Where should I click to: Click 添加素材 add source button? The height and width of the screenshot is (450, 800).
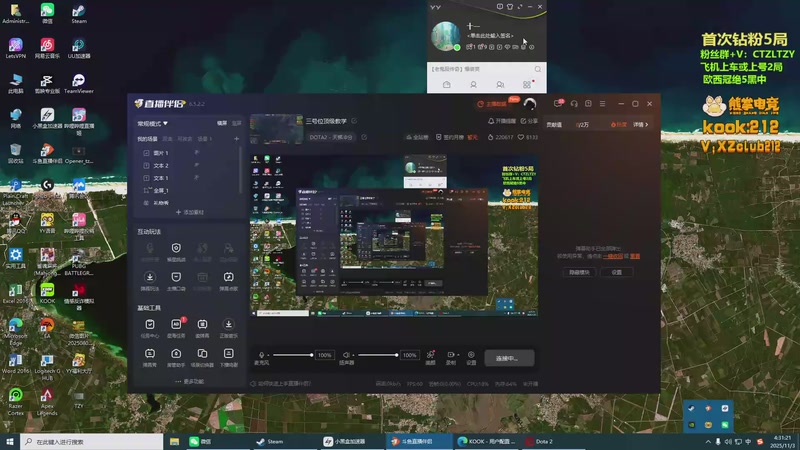189,212
